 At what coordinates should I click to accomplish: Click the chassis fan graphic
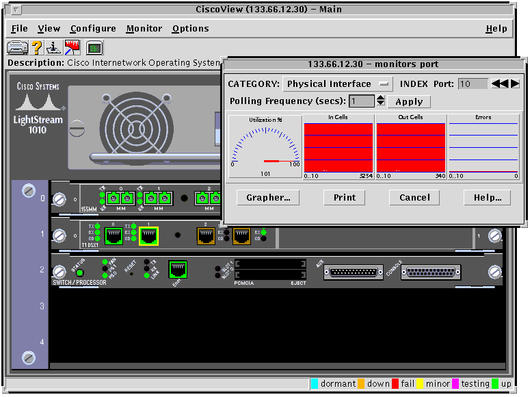136,129
